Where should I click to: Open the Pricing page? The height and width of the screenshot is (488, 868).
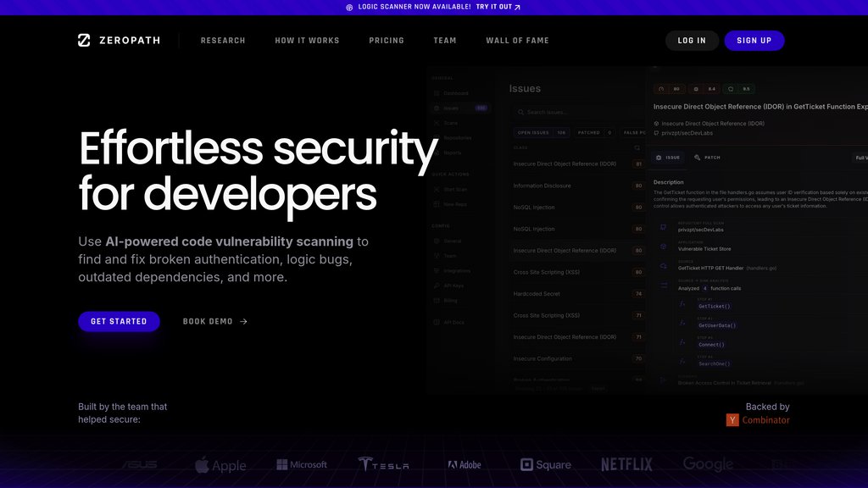(387, 41)
